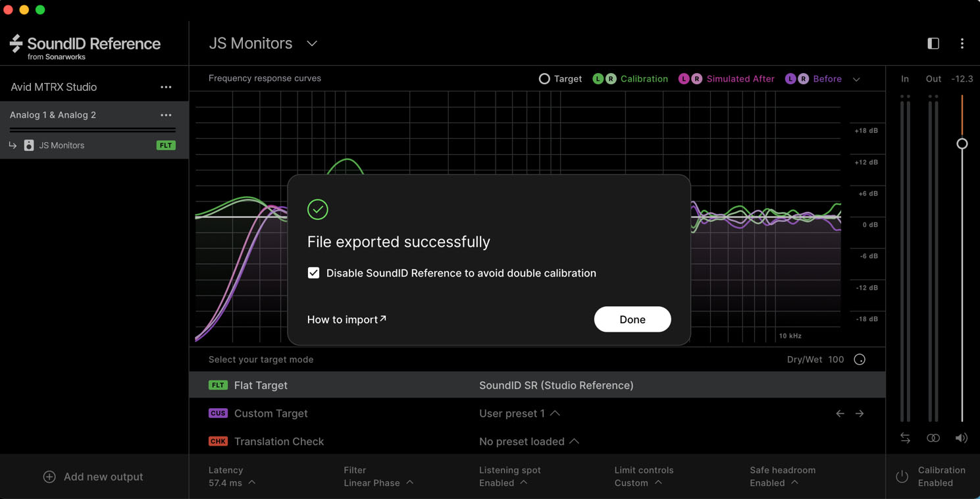Image resolution: width=980 pixels, height=499 pixels.
Task: Open Analog 1 & Analog 2 options menu
Action: click(166, 115)
